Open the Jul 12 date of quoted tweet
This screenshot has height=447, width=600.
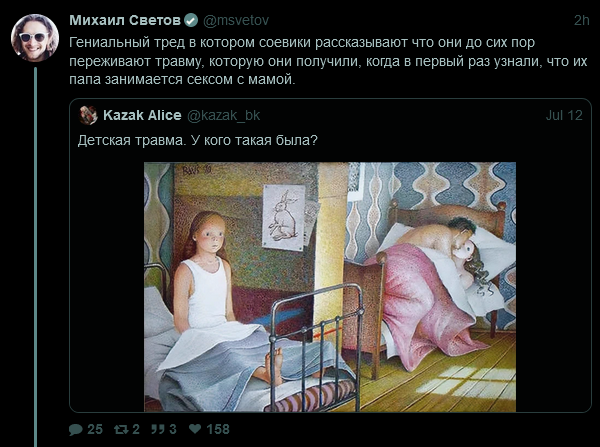564,115
